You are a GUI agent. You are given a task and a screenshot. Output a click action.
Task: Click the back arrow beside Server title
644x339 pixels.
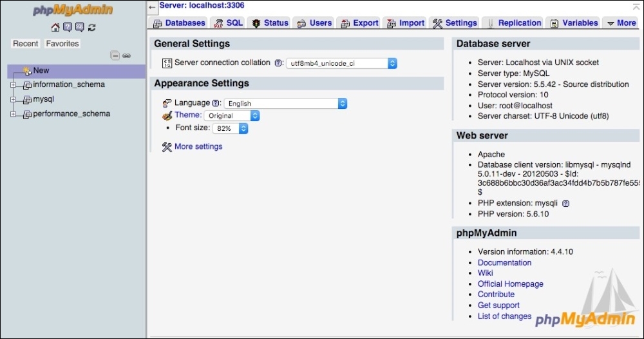click(x=152, y=7)
